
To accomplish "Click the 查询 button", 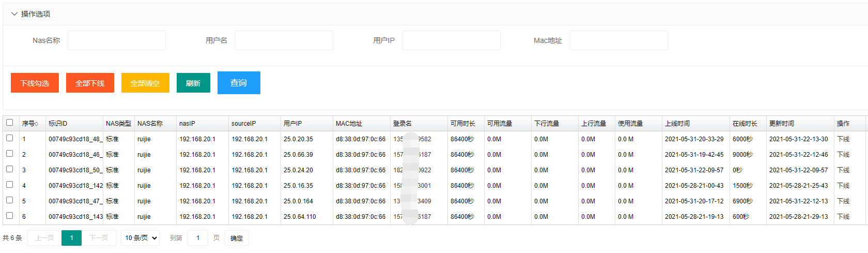I will (239, 83).
